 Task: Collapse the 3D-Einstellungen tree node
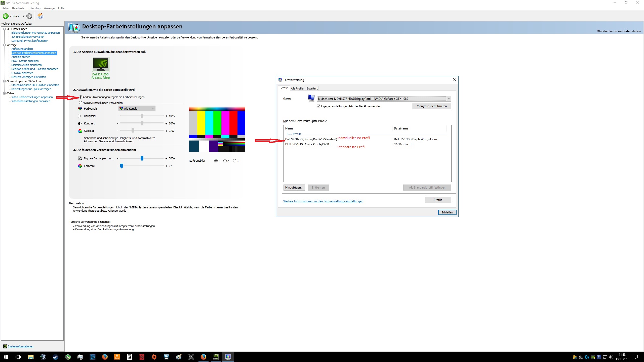(x=4, y=29)
